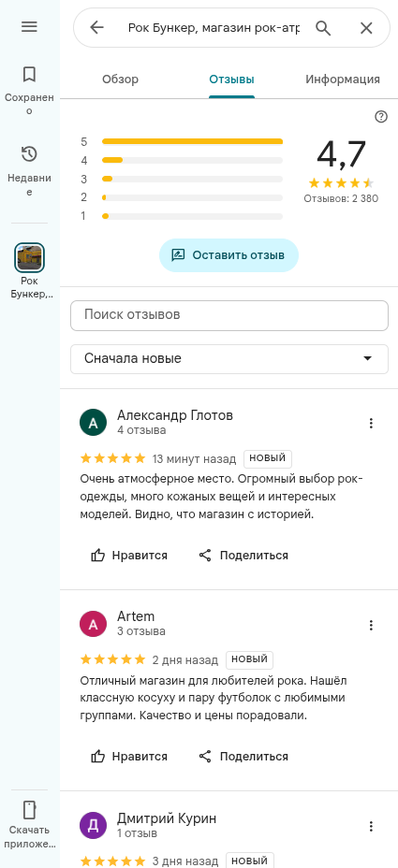Select Рок Бункер thumbnail in sidebar
Screen dimensions: 398x868
click(29, 257)
